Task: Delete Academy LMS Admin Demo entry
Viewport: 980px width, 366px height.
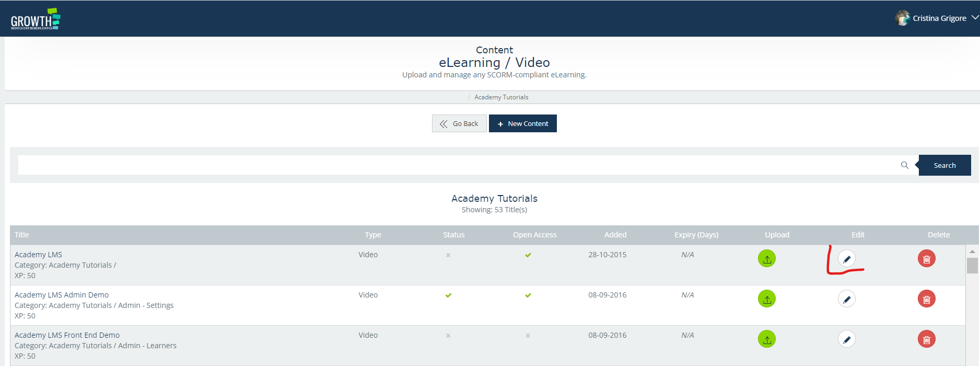Action: [926, 299]
